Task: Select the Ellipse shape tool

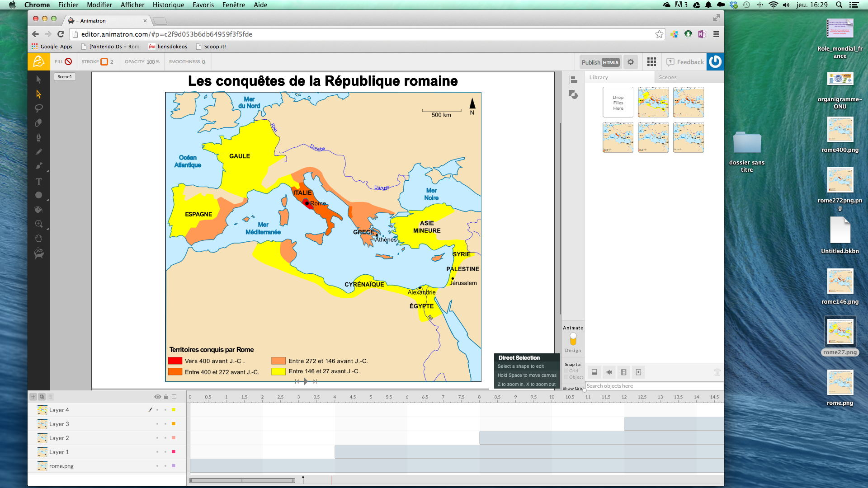Action: point(38,195)
